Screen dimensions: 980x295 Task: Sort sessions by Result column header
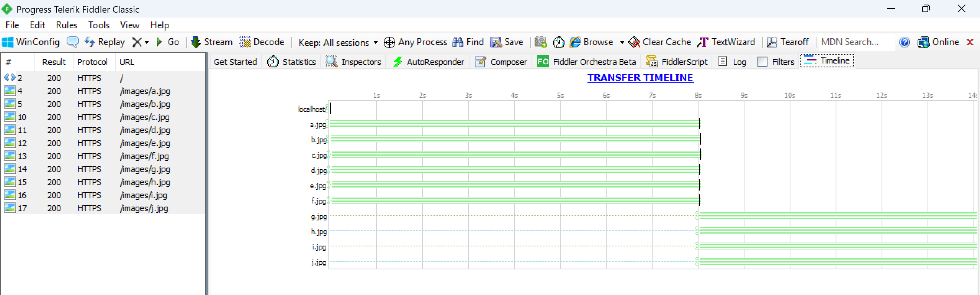(54, 62)
